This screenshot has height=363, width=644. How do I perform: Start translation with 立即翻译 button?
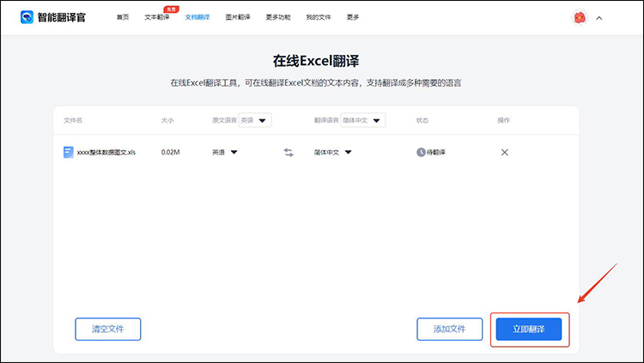pos(529,329)
